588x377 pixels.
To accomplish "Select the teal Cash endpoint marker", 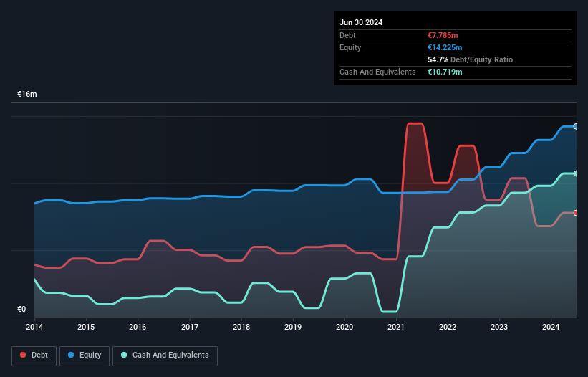I will (x=576, y=173).
